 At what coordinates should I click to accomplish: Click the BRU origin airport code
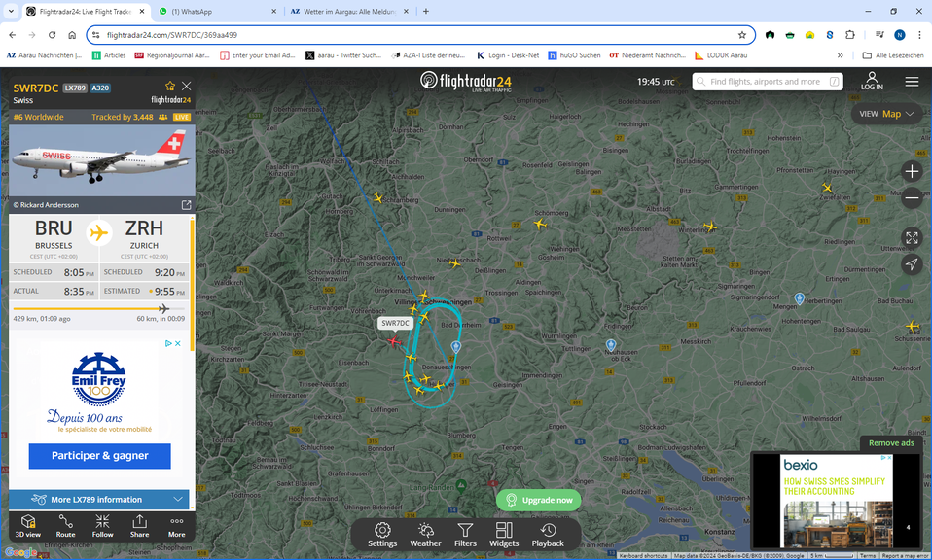[x=54, y=228]
